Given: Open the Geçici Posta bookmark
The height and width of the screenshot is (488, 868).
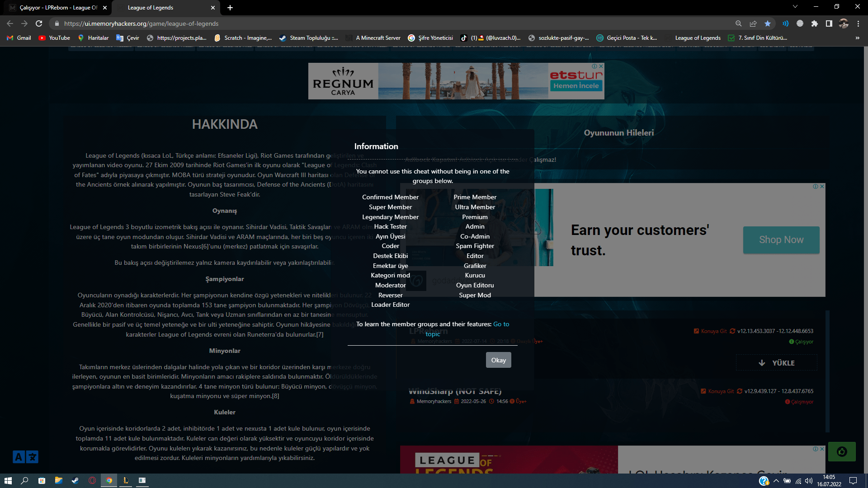Looking at the screenshot, I should [627, 38].
